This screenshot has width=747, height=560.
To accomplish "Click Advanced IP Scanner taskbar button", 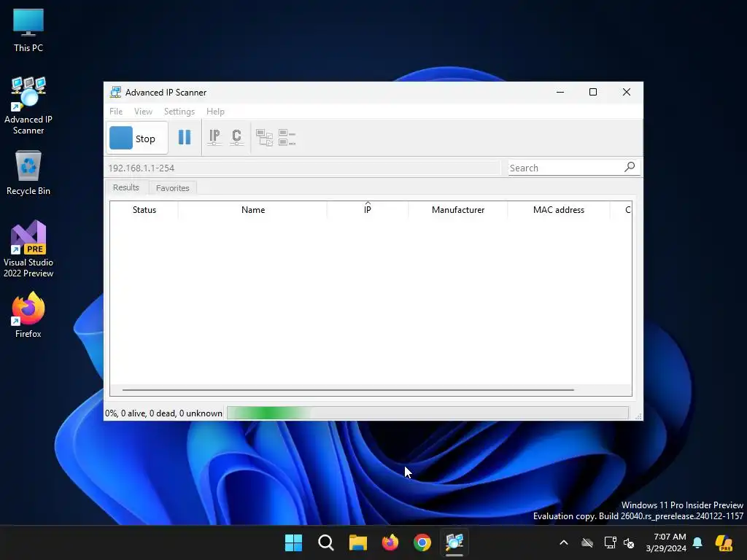I will click(x=454, y=542).
